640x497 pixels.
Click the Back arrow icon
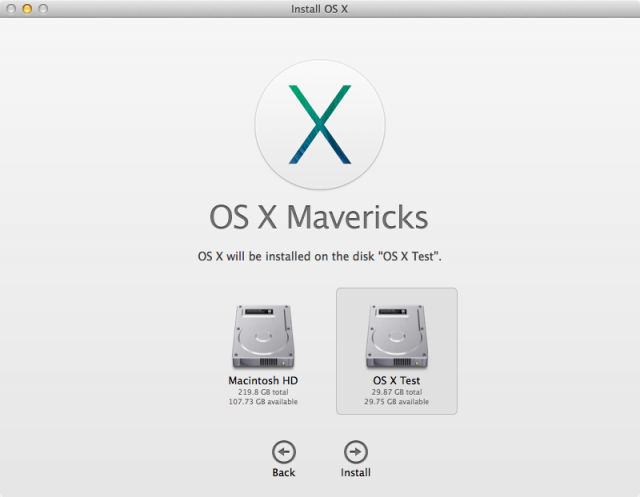pyautogui.click(x=284, y=452)
